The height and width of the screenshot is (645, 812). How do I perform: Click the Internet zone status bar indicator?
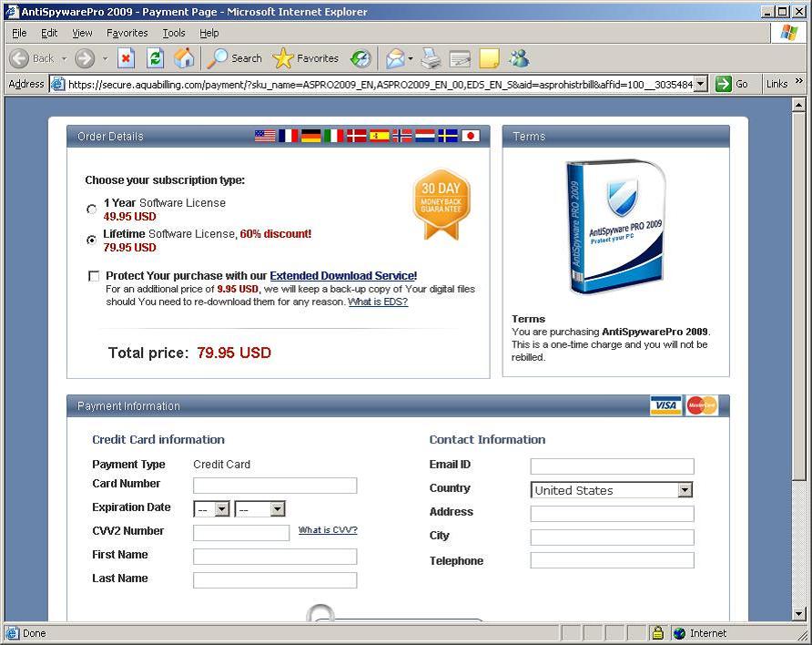click(x=700, y=633)
